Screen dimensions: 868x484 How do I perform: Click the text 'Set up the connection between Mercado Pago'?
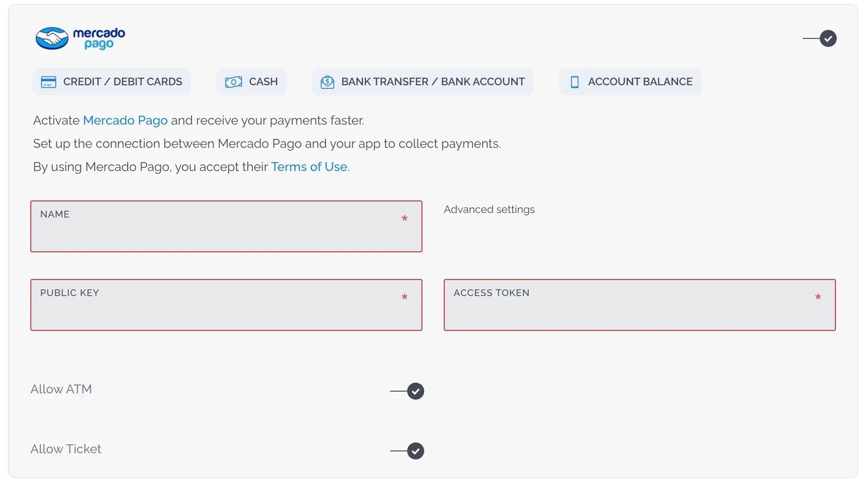point(167,144)
